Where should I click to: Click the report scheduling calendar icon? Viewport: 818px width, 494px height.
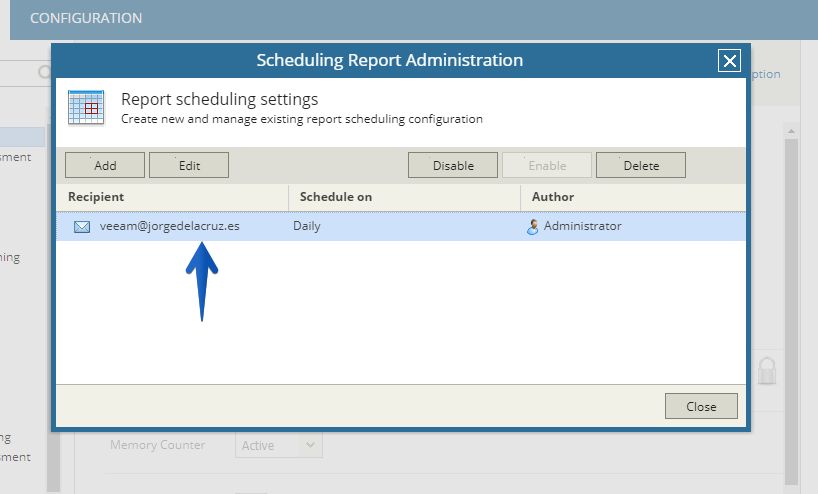pos(86,108)
